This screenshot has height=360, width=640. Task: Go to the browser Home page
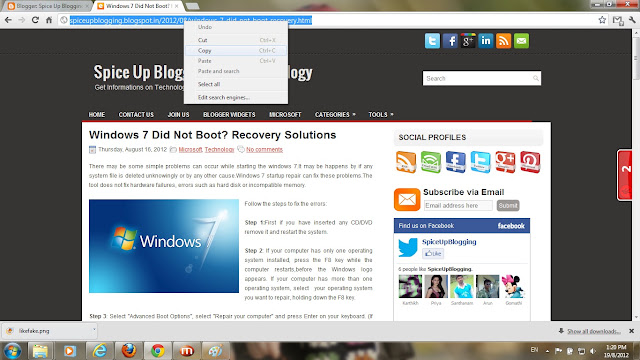pyautogui.click(x=49, y=20)
